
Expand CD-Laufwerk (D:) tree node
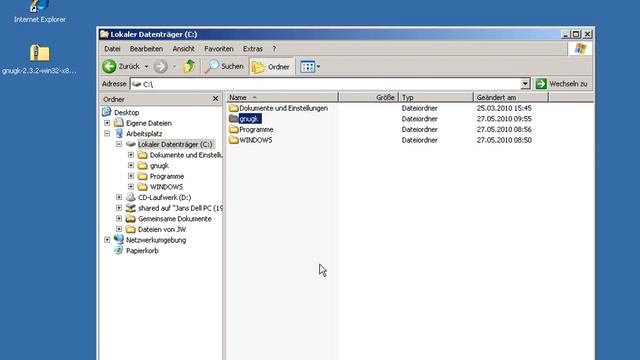pyautogui.click(x=119, y=197)
